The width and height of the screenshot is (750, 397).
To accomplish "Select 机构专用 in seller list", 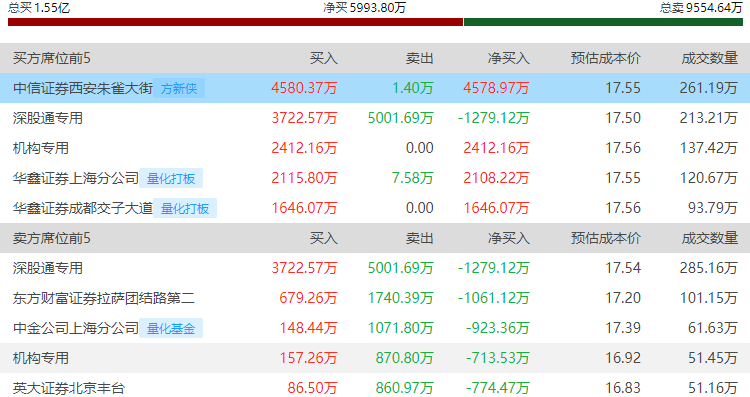I will (x=41, y=358).
